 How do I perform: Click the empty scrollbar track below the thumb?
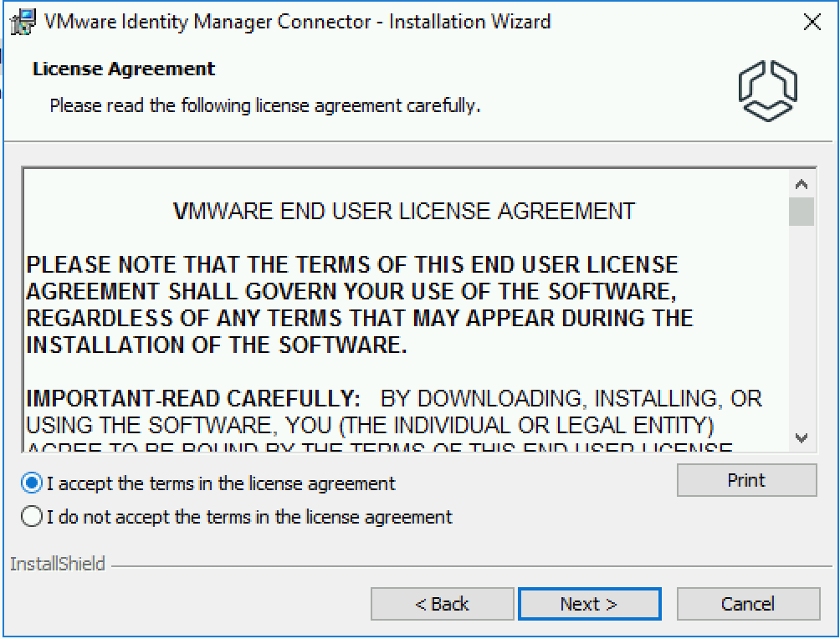[x=802, y=325]
